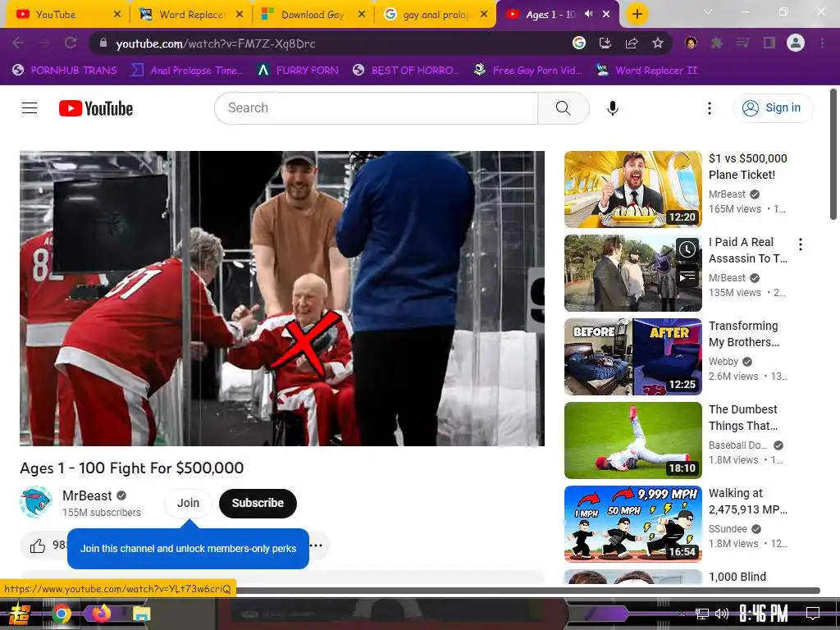Open the taskbar notification center icon
840x630 pixels.
click(813, 613)
